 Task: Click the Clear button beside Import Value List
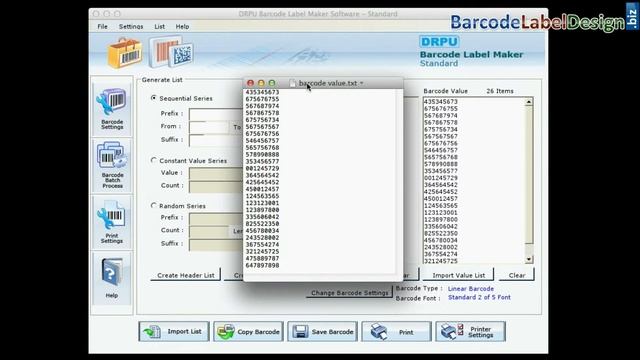coord(517,275)
